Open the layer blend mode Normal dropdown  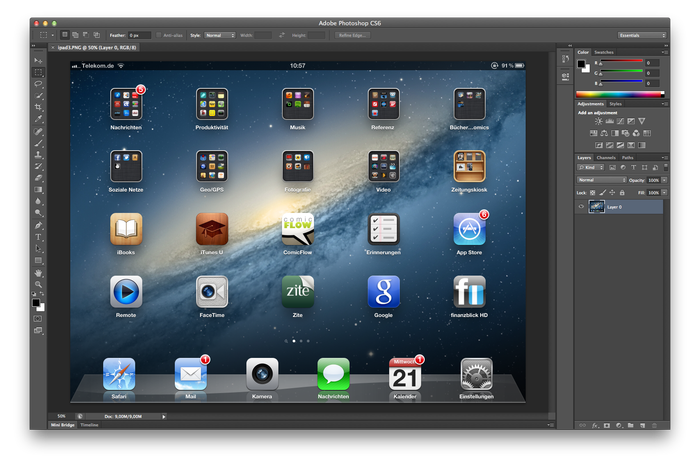(x=601, y=180)
